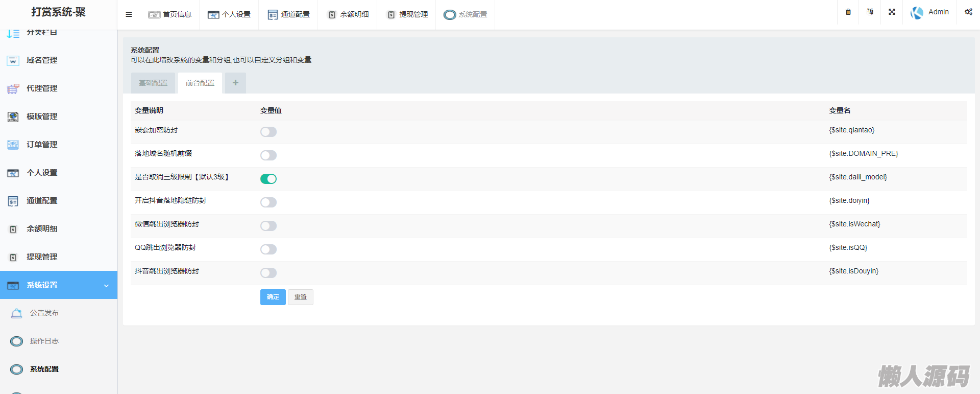Click the variable name {$site.isQQ}
980x394 pixels.
pos(848,248)
